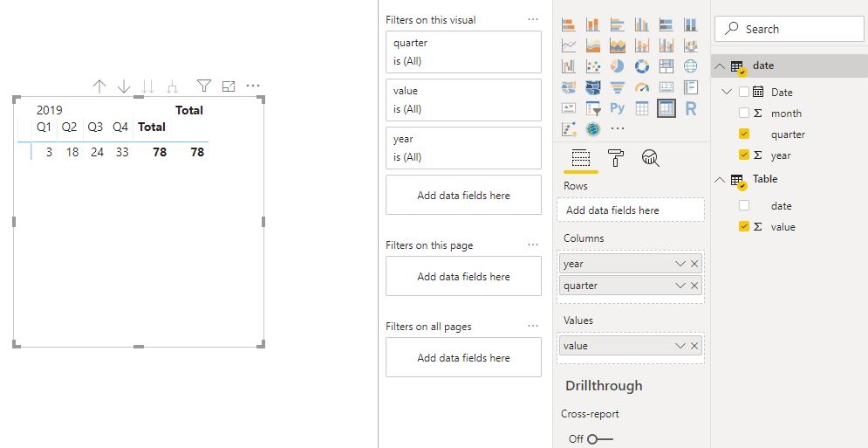Image resolution: width=868 pixels, height=448 pixels.
Task: Open Filters on this page options menu
Action: point(533,245)
